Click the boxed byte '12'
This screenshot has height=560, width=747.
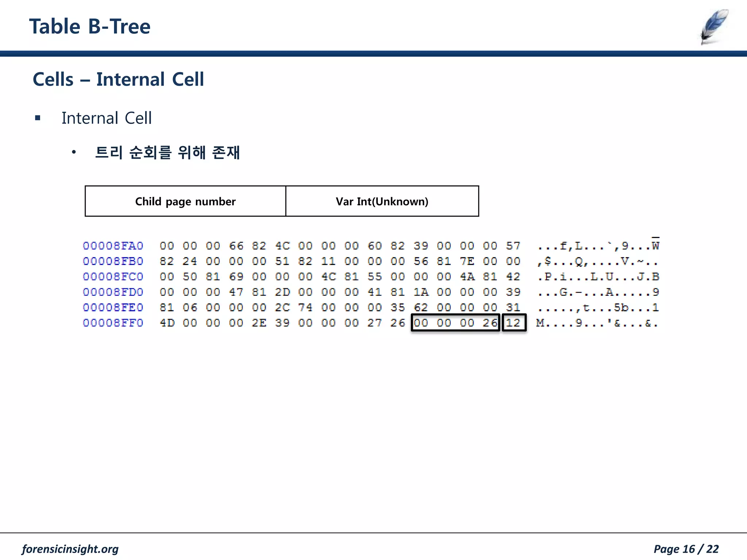(x=514, y=323)
